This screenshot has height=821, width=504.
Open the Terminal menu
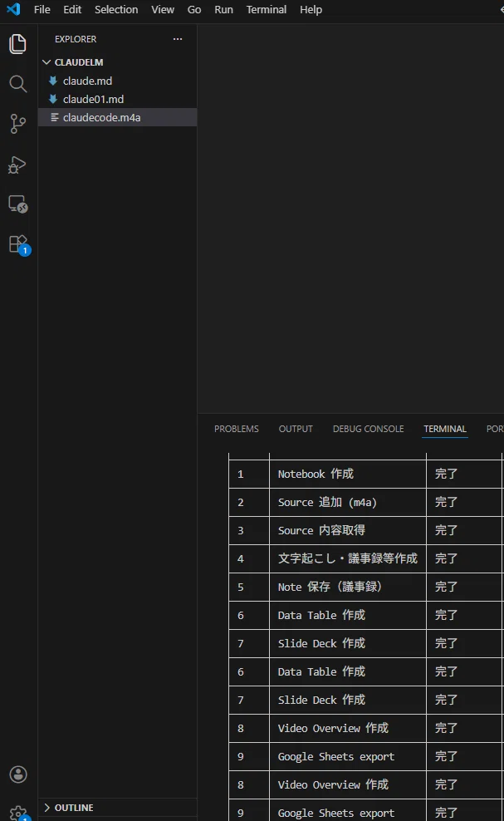[267, 9]
